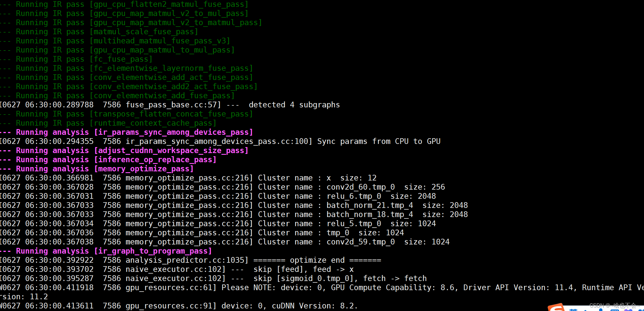Viewport: 644px width, 311px height.
Task: Open the Sogou skin shirt icon
Action: 628,310
